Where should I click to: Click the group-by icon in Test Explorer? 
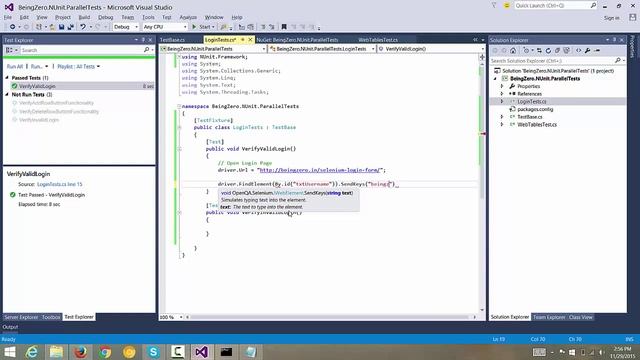(9, 50)
